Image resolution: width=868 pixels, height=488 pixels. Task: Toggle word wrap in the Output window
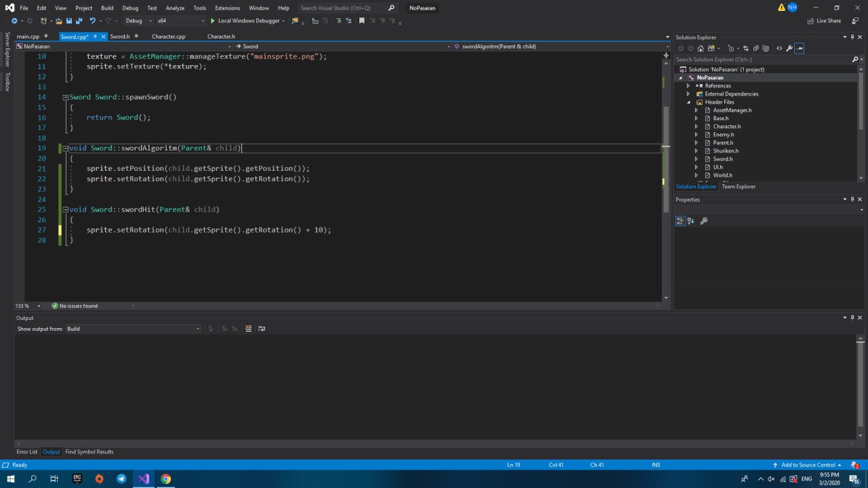pos(262,329)
